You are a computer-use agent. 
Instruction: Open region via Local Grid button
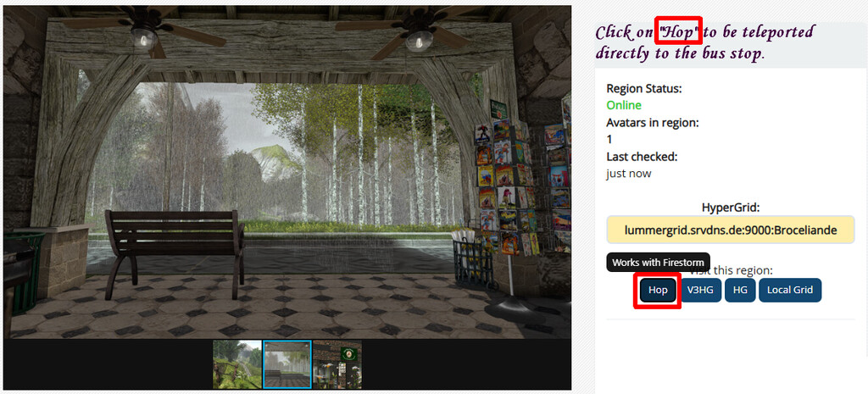[x=790, y=290]
